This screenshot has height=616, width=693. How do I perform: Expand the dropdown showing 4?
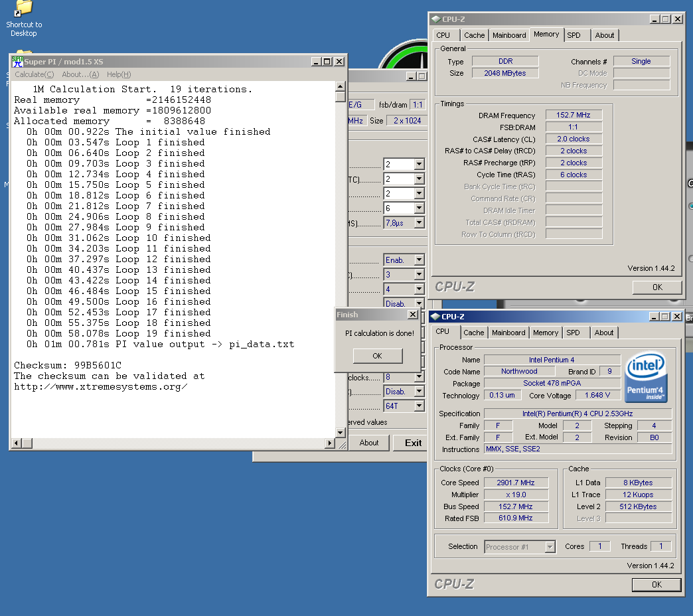tap(419, 289)
